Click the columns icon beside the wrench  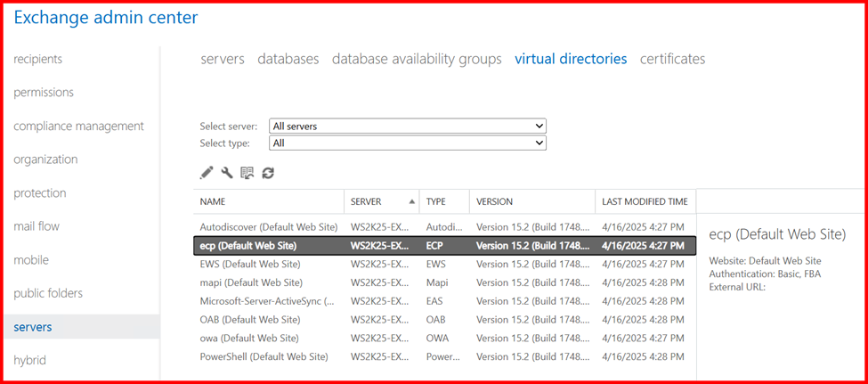click(247, 173)
